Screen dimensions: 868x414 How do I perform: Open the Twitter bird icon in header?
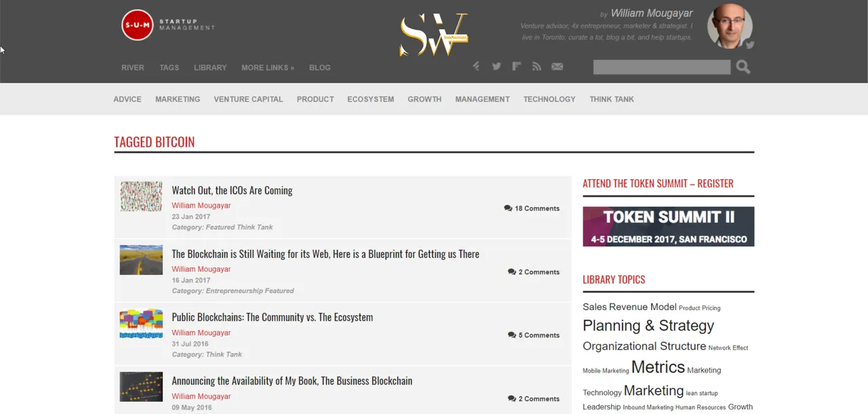pyautogui.click(x=496, y=67)
